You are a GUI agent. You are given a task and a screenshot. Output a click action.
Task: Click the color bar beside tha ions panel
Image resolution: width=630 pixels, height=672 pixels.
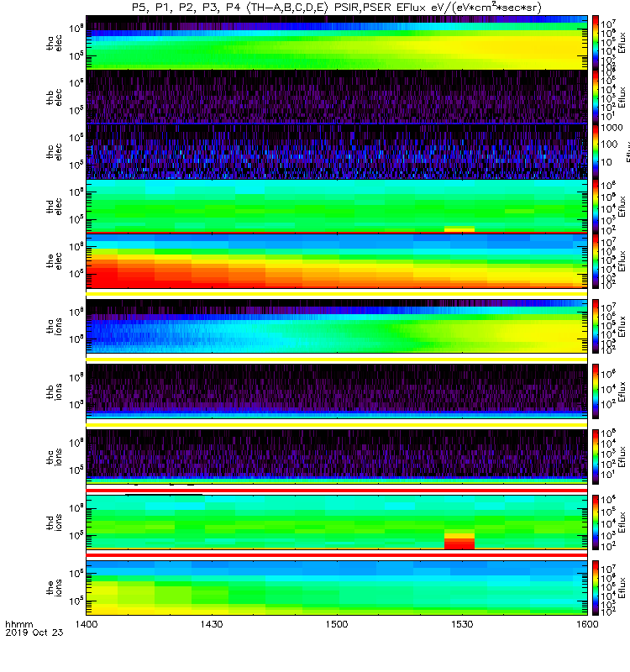[x=596, y=326]
